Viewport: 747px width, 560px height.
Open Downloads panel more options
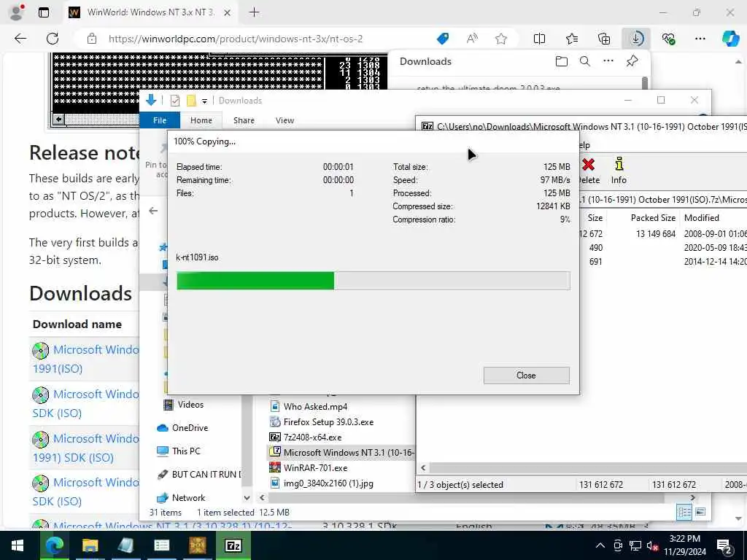pos(608,61)
